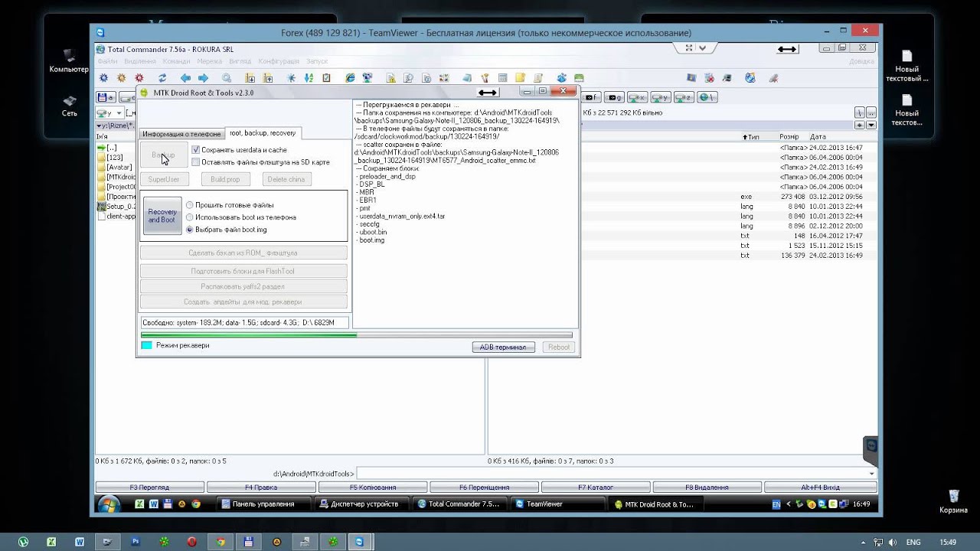Select Выбрать файл boot.img radio option

pos(190,230)
